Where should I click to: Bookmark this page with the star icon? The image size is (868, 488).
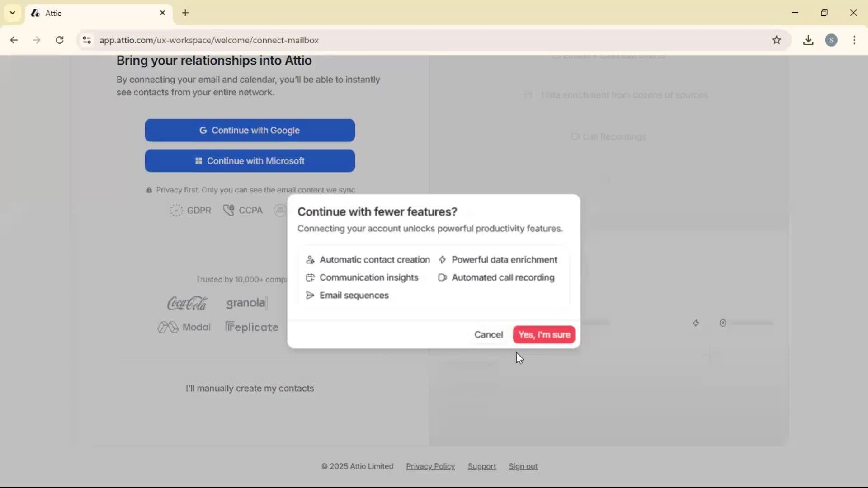click(777, 40)
